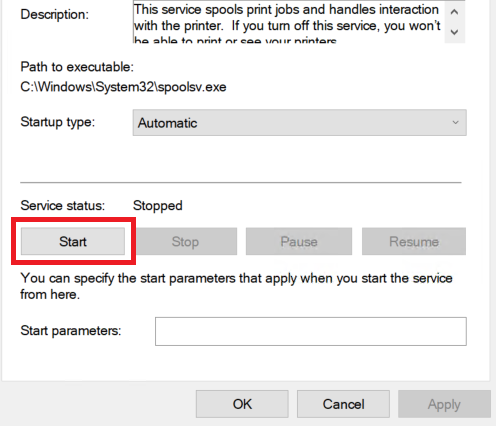This screenshot has width=496, height=426.
Task: Click the Service status label
Action: coord(63,206)
